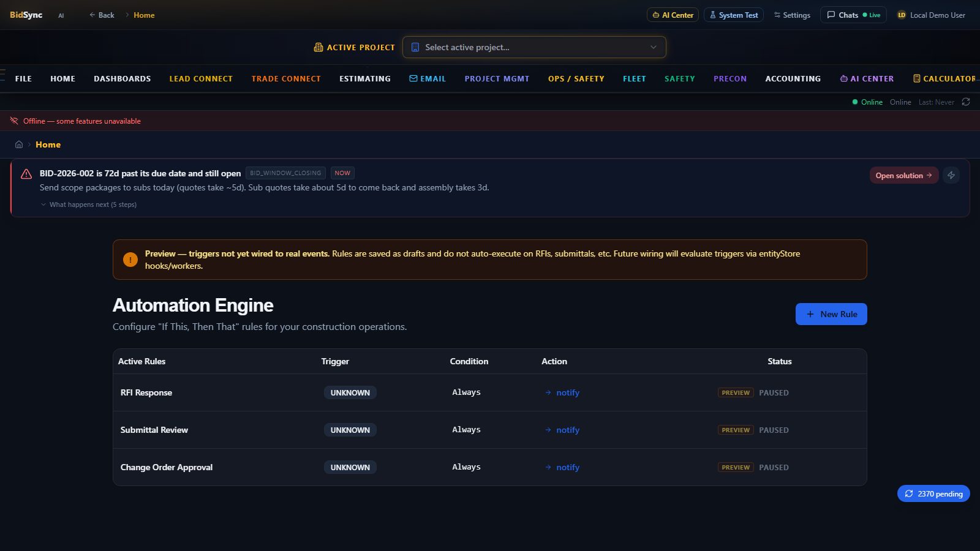Open Settings in the top bar

[792, 15]
